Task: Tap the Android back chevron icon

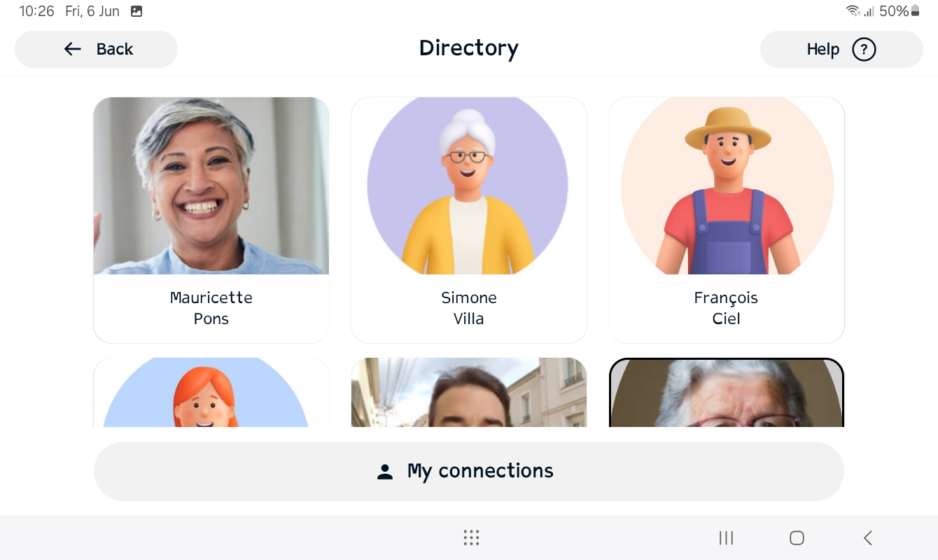Action: pos(868,538)
